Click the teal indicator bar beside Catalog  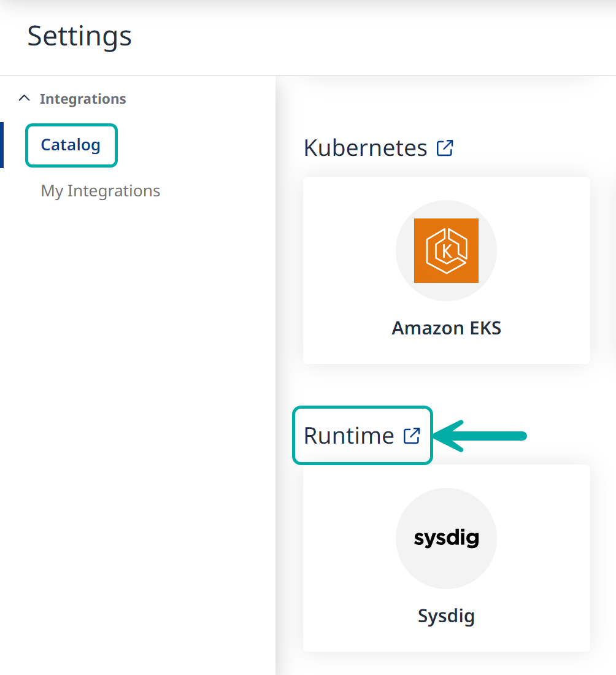point(2,145)
